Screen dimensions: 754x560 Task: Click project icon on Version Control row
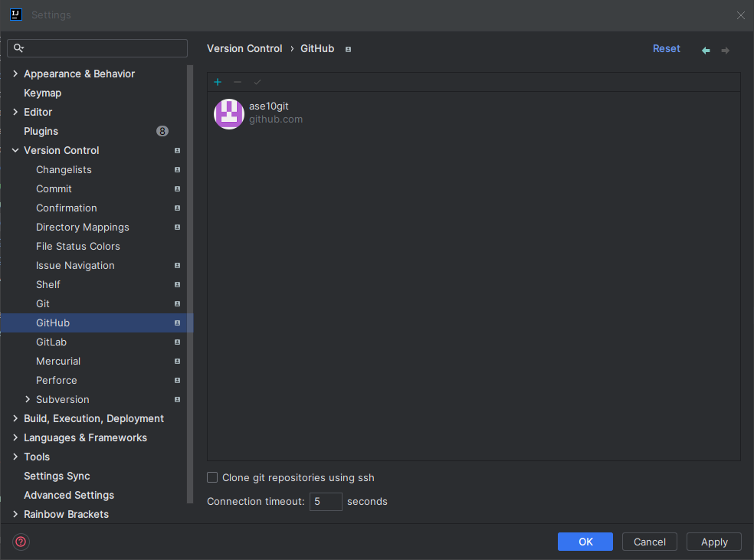(178, 150)
